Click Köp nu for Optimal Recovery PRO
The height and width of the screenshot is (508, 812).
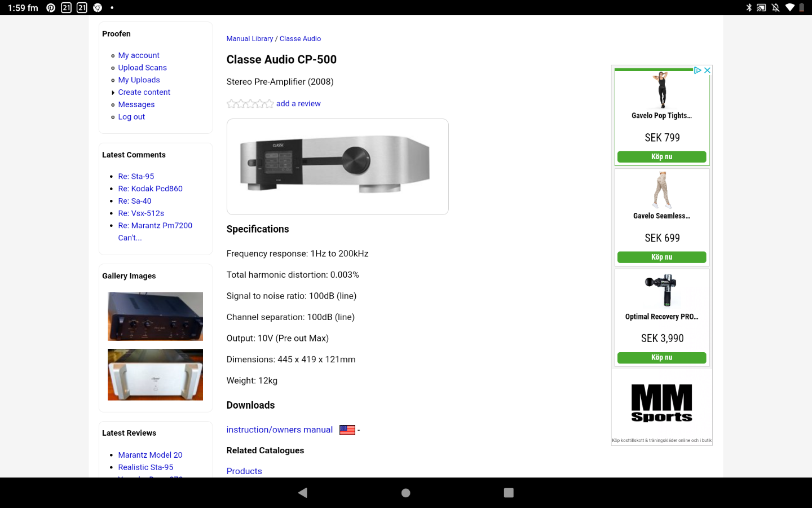tap(661, 358)
